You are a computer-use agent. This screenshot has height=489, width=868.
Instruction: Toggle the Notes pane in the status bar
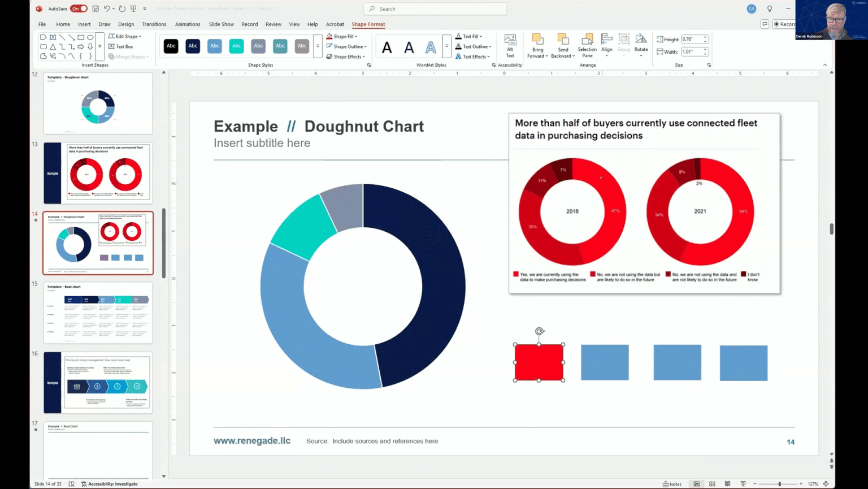tap(671, 484)
